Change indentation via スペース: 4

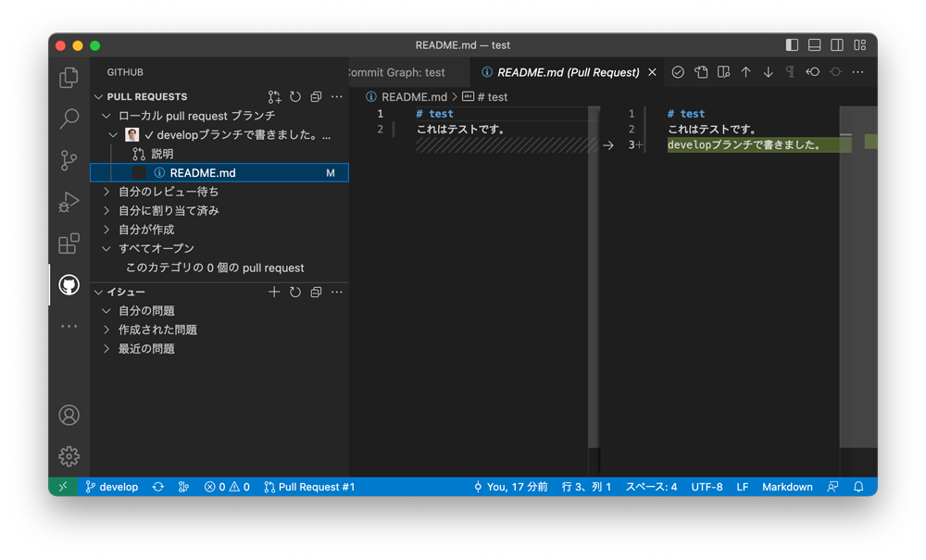[x=651, y=487]
